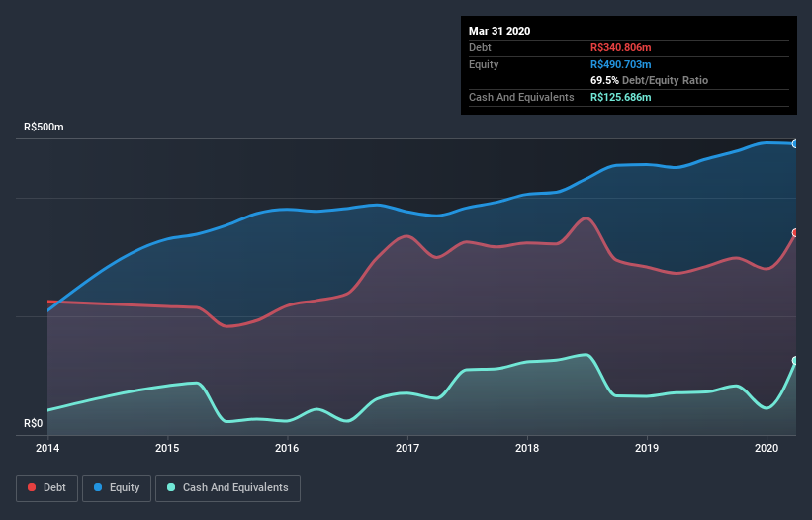This screenshot has height=520, width=812.
Task: Click the 2014 x-axis label
Action: [x=47, y=448]
